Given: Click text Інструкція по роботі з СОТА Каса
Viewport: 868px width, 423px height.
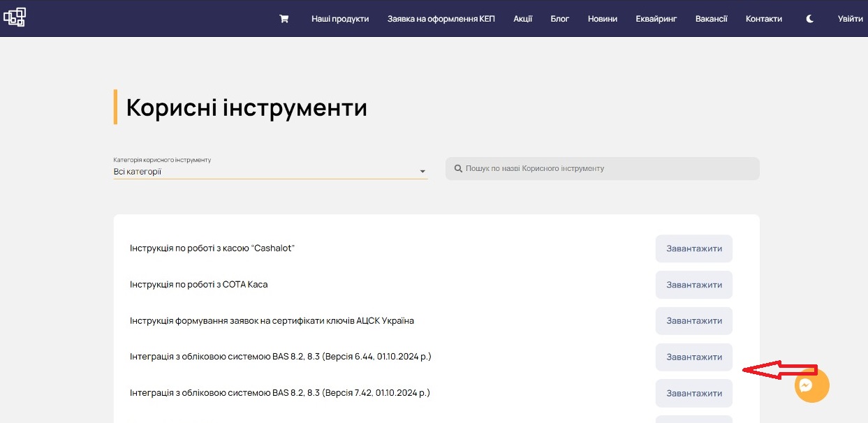Looking at the screenshot, I should tap(199, 285).
